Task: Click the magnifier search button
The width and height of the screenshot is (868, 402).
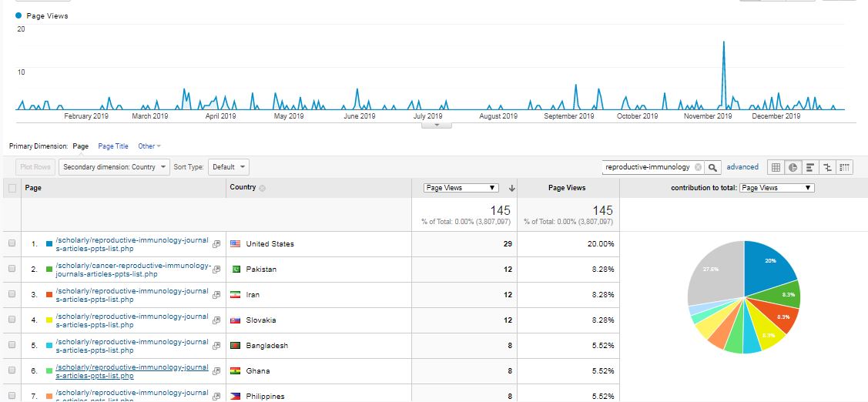Action: click(713, 167)
